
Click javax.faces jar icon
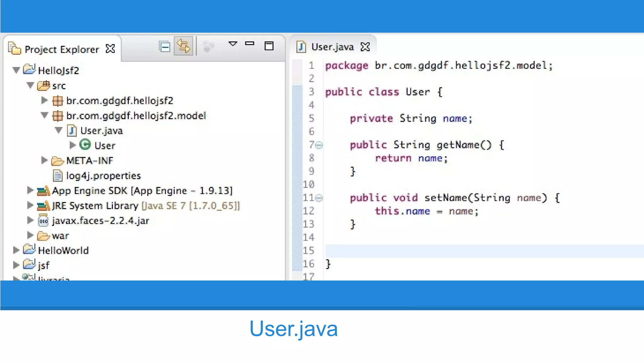[43, 221]
